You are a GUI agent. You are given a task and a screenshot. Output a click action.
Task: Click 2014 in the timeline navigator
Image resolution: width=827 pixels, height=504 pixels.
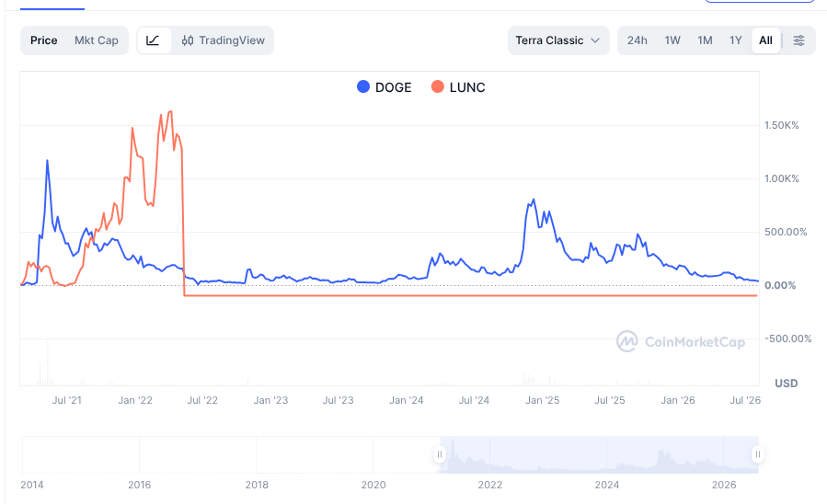31,485
